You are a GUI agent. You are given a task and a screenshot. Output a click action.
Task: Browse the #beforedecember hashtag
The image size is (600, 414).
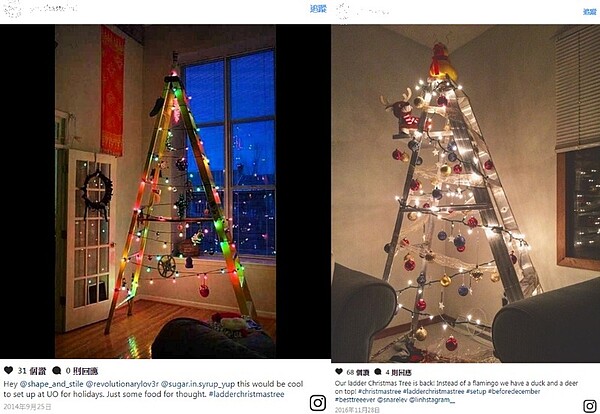tap(514, 391)
